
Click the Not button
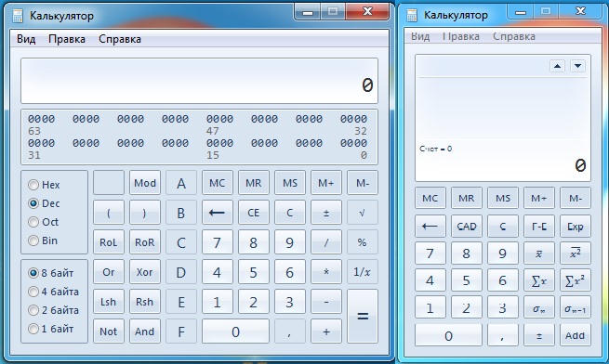pyautogui.click(x=109, y=331)
